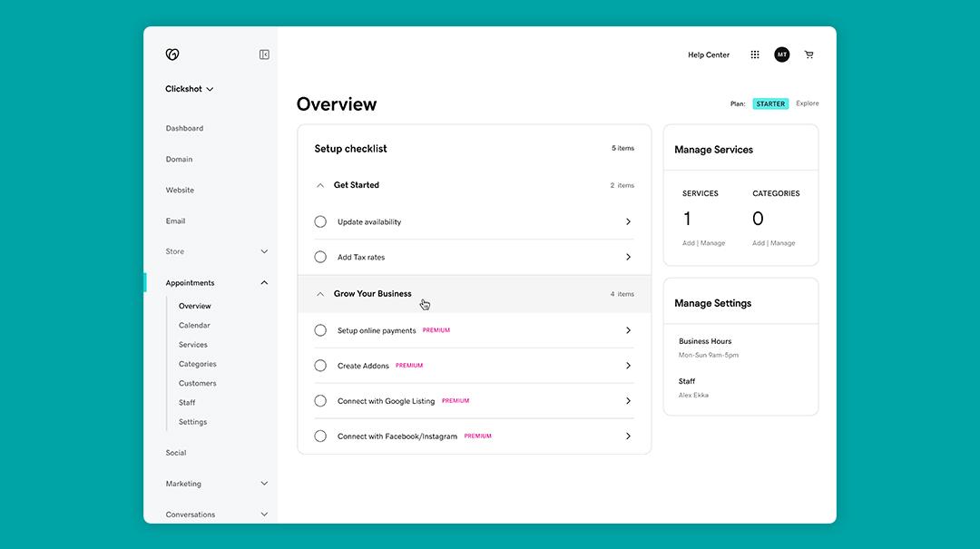Click the GoDaddy logo in the sidebar

click(x=172, y=54)
